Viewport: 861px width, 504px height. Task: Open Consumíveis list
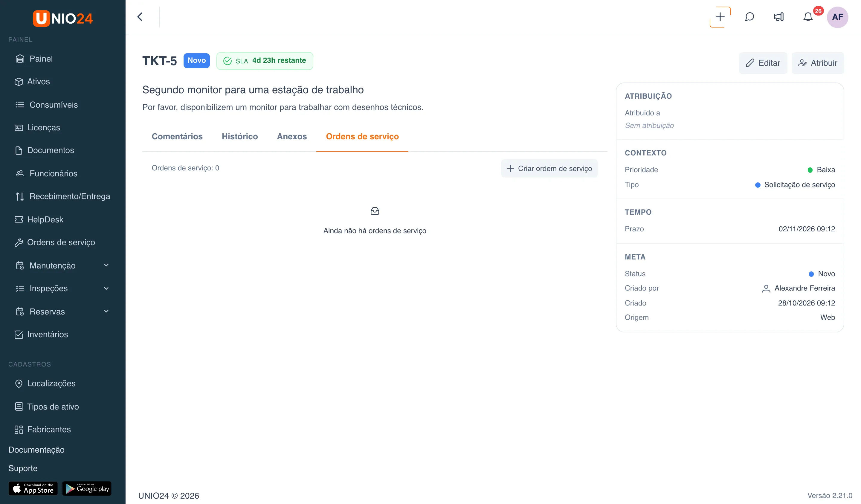click(x=62, y=105)
